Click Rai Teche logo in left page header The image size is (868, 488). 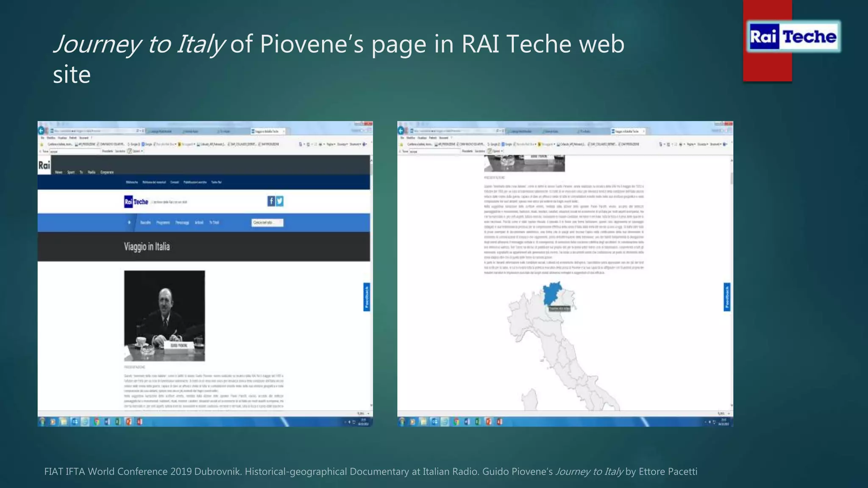[x=136, y=202]
